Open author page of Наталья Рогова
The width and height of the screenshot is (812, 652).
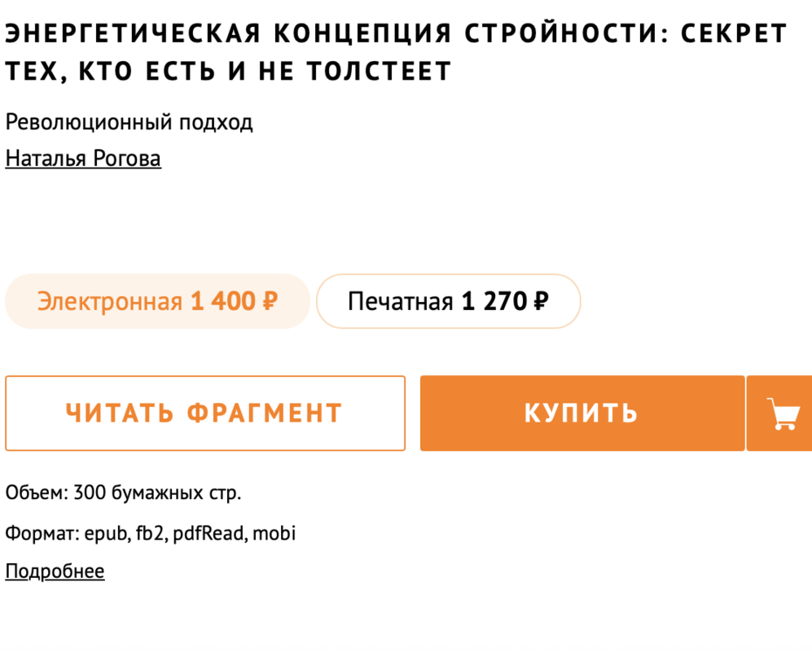pyautogui.click(x=83, y=159)
